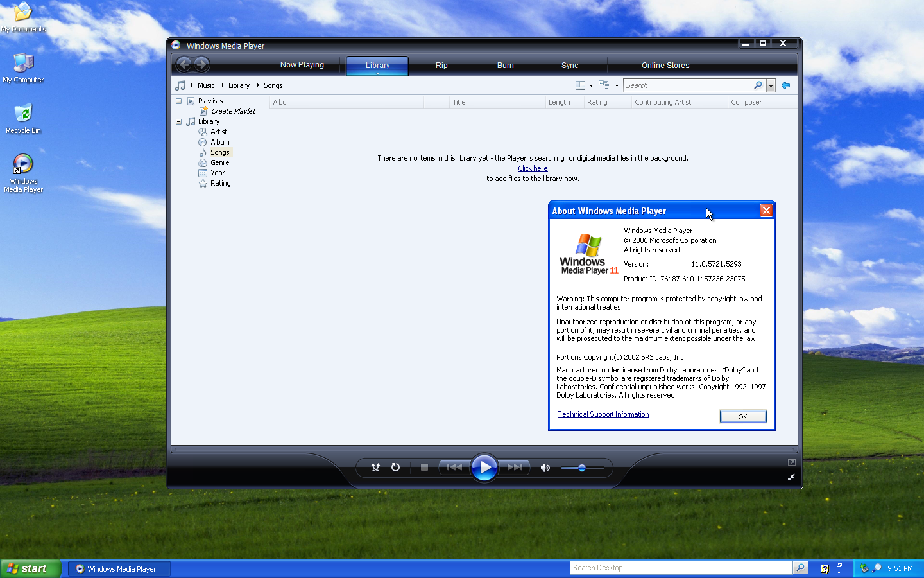The width and height of the screenshot is (924, 578).
Task: Click the Stop playback button
Action: coord(424,468)
